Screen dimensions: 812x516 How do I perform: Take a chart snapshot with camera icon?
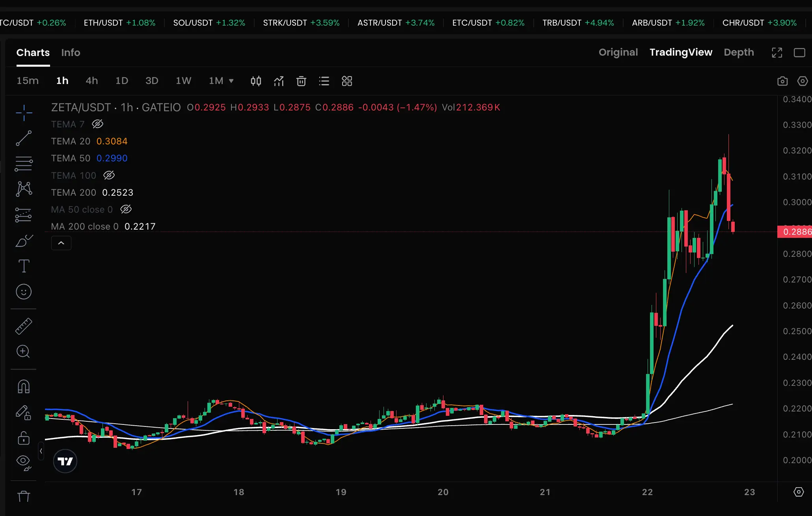[x=782, y=81]
